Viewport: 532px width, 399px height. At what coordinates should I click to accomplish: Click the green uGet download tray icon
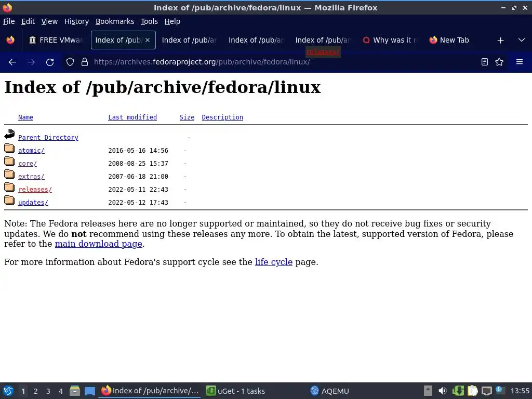(458, 391)
